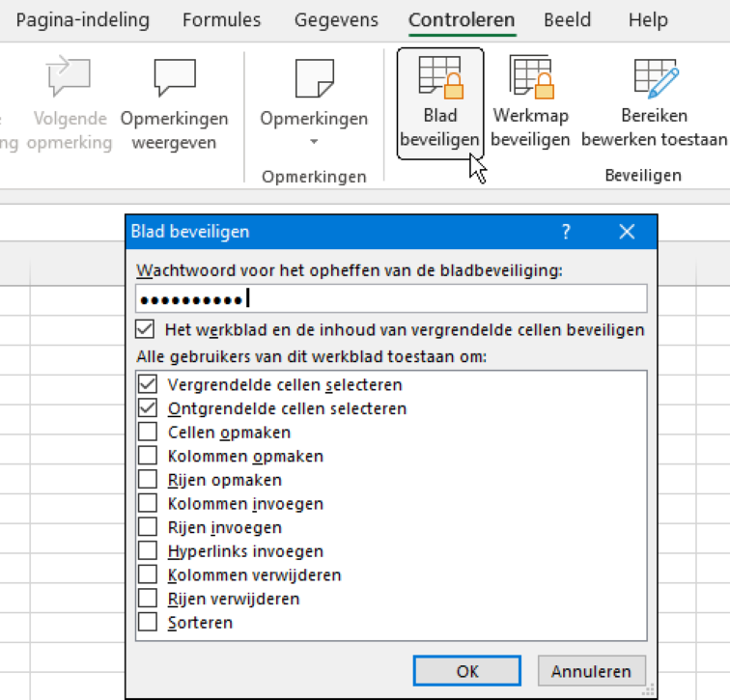
Task: Tick the Kolommen invoegen checkbox
Action: point(148,504)
